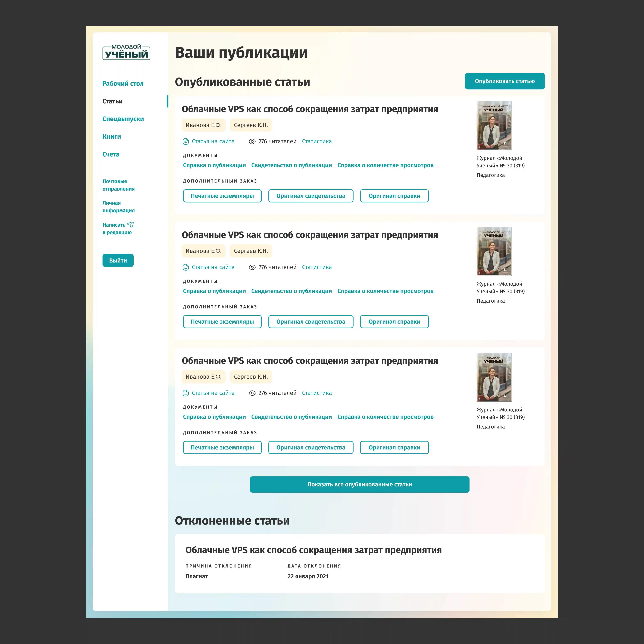644x644 pixels.
Task: Order Оригинал справки for second article
Action: [x=394, y=322]
